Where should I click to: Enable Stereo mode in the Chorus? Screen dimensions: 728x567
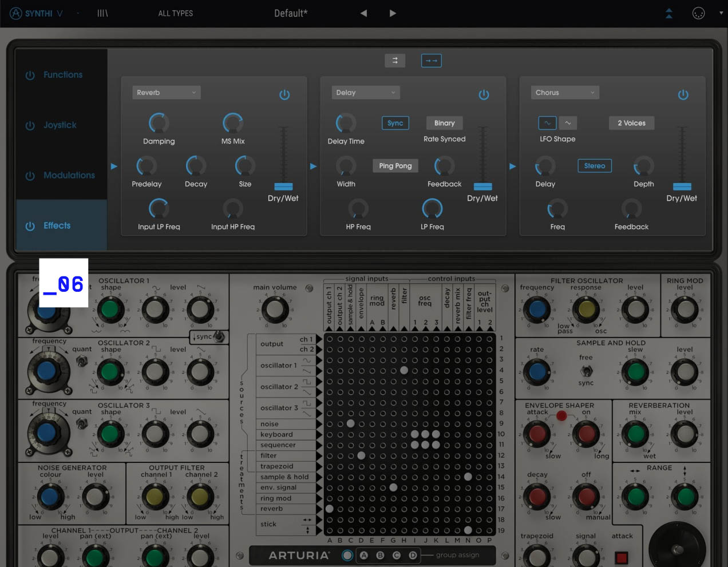pos(594,165)
